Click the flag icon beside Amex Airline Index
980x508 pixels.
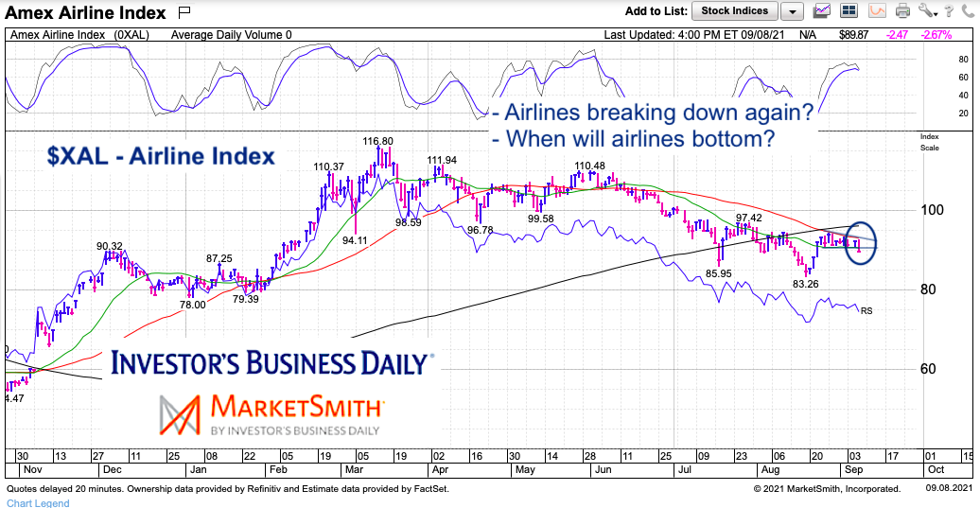(x=184, y=12)
